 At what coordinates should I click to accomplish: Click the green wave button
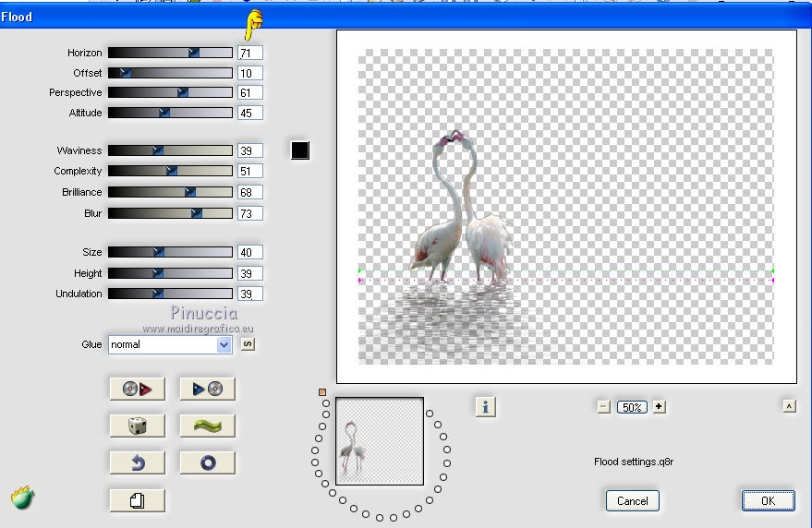pyautogui.click(x=208, y=426)
